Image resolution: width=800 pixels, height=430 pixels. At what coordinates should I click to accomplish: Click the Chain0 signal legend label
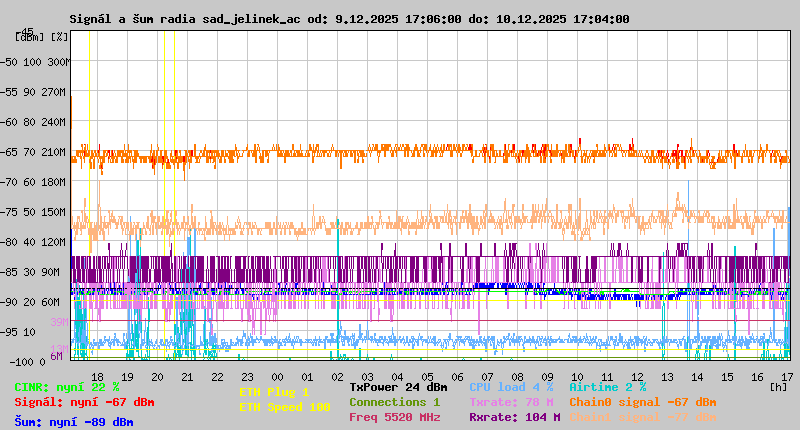[x=642, y=402]
